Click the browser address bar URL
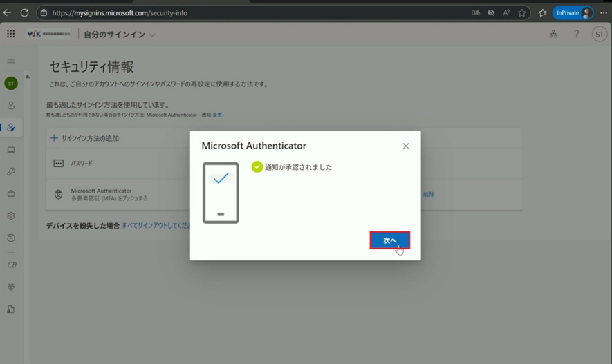 tap(120, 12)
